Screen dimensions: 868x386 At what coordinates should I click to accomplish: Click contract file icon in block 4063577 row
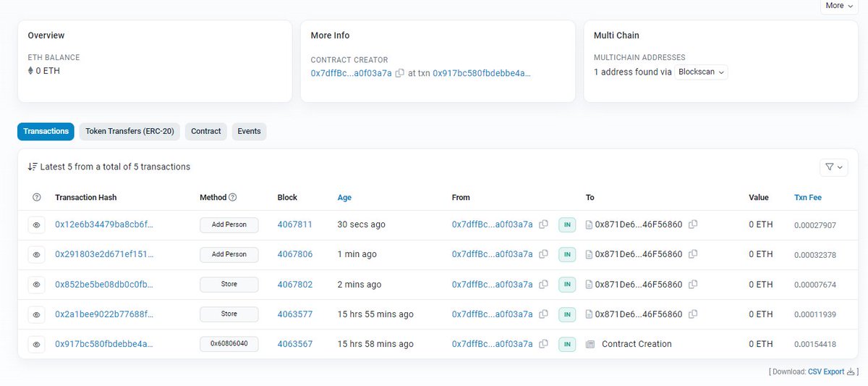589,314
